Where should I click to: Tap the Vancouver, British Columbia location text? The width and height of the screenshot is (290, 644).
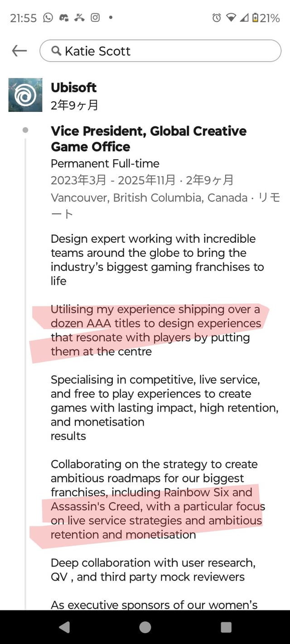pos(149,198)
